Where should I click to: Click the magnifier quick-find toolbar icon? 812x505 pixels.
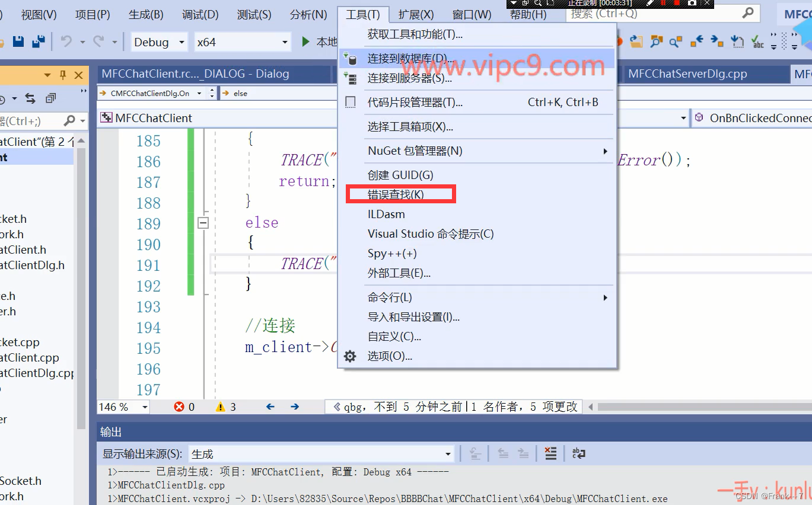(x=676, y=42)
